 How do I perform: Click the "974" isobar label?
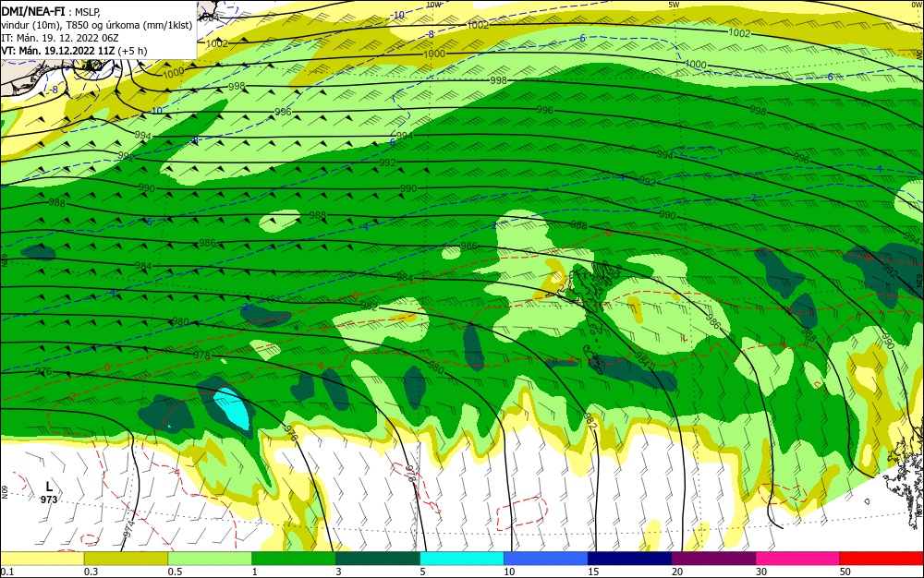click(x=129, y=528)
